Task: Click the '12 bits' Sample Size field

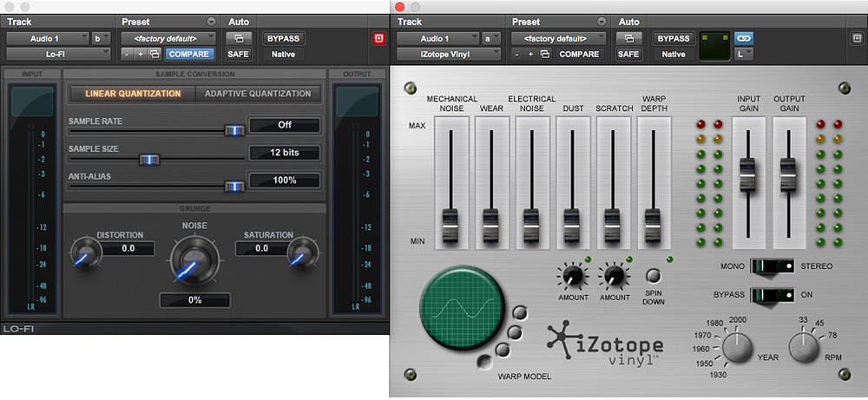Action: click(x=285, y=153)
